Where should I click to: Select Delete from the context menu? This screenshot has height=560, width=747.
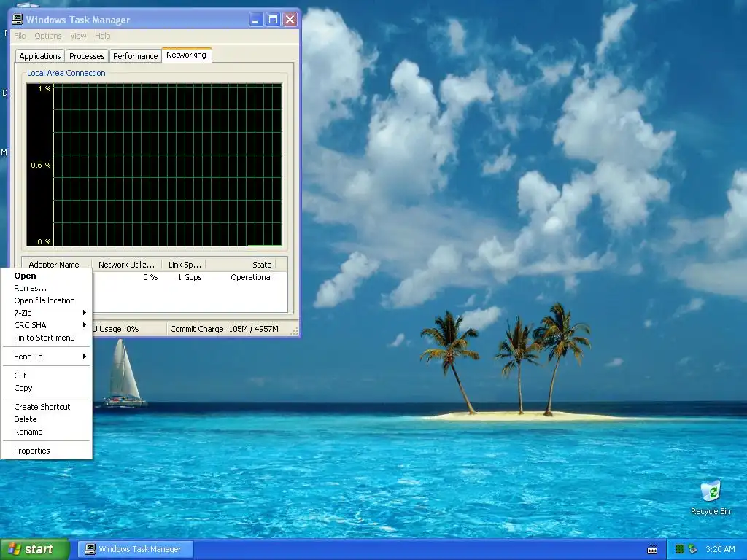click(x=46, y=419)
